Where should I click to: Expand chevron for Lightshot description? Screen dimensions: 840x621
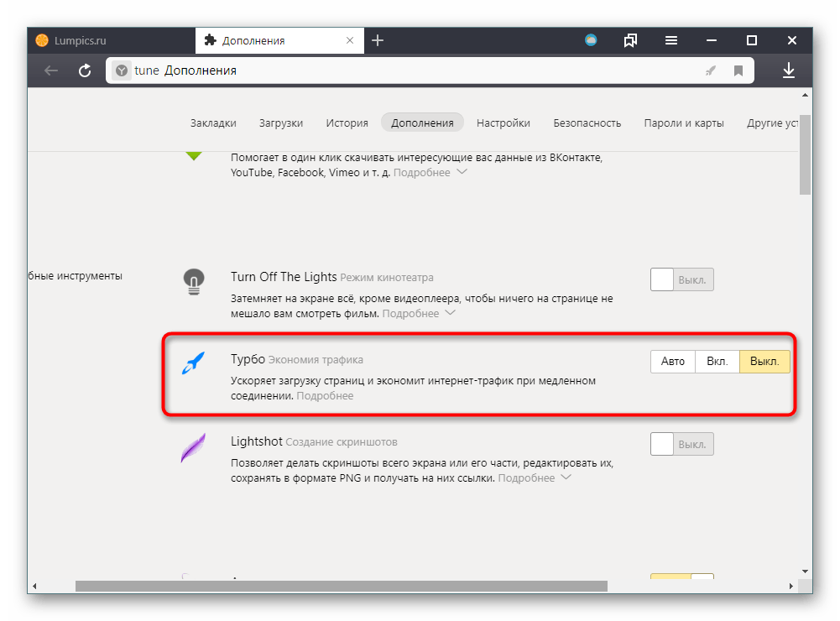coord(566,477)
